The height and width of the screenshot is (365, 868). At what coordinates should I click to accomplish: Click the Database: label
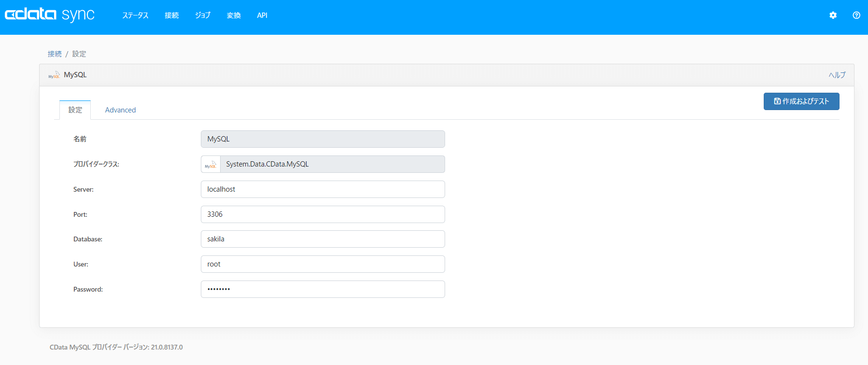(88, 239)
